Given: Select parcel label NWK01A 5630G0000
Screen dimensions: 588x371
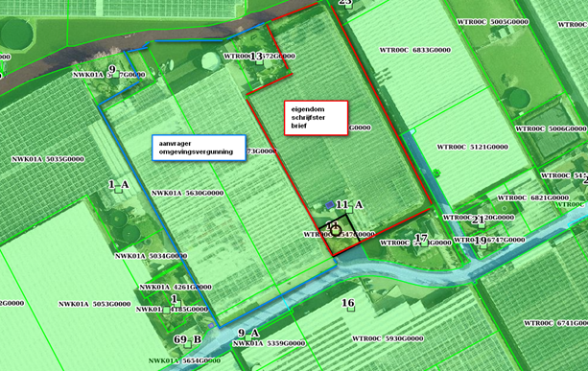Looking at the screenshot, I should point(187,193).
